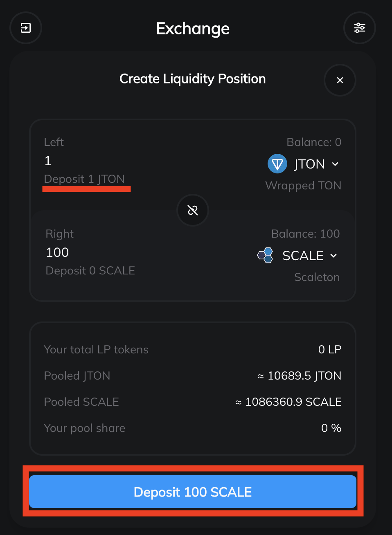392x535 pixels.
Task: Click the Your pool share row
Action: [192, 428]
